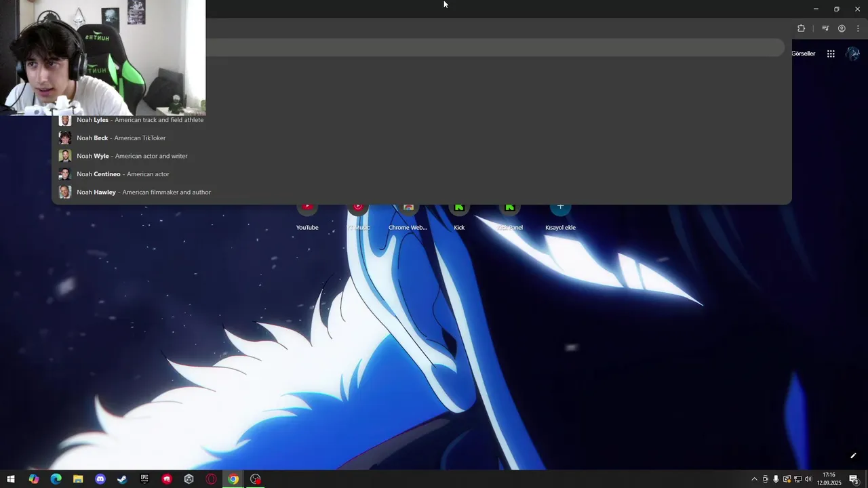868x488 pixels.
Task: Open File Explorer from the taskbar
Action: 78,479
